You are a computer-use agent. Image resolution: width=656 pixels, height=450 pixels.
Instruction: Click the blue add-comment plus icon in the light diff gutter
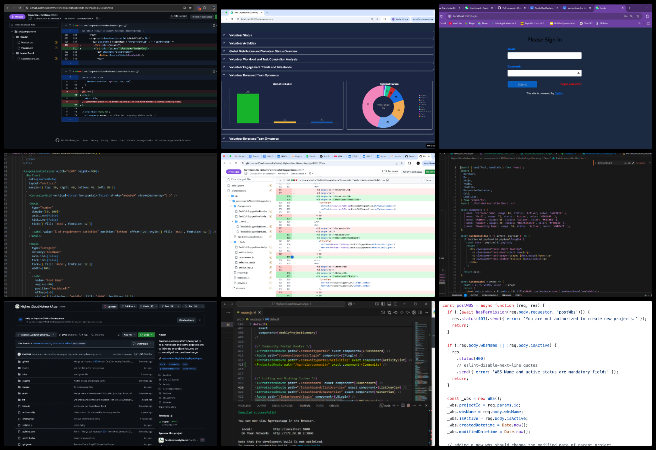coord(292,257)
